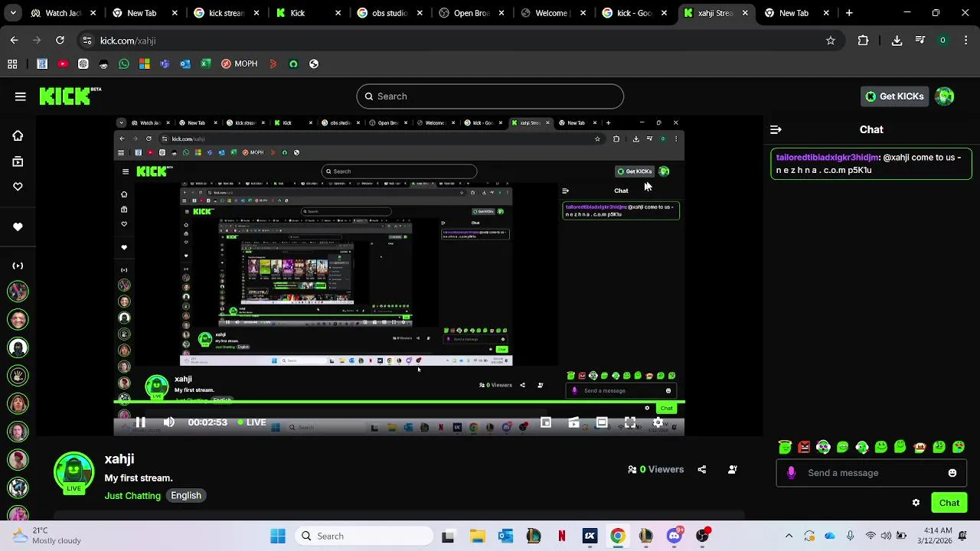Toggle fullscreen on the video player
980x551 pixels.
pyautogui.click(x=630, y=422)
